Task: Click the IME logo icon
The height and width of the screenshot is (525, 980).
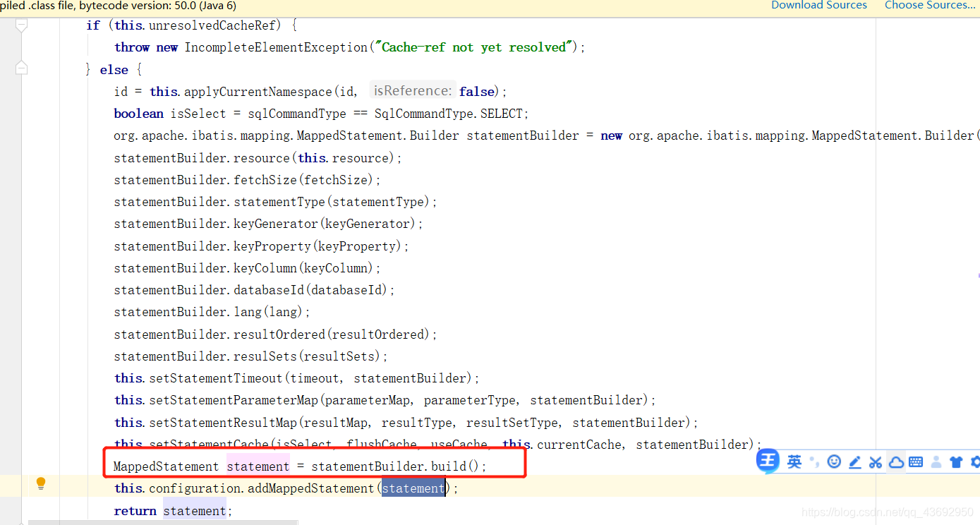Action: pos(768,461)
